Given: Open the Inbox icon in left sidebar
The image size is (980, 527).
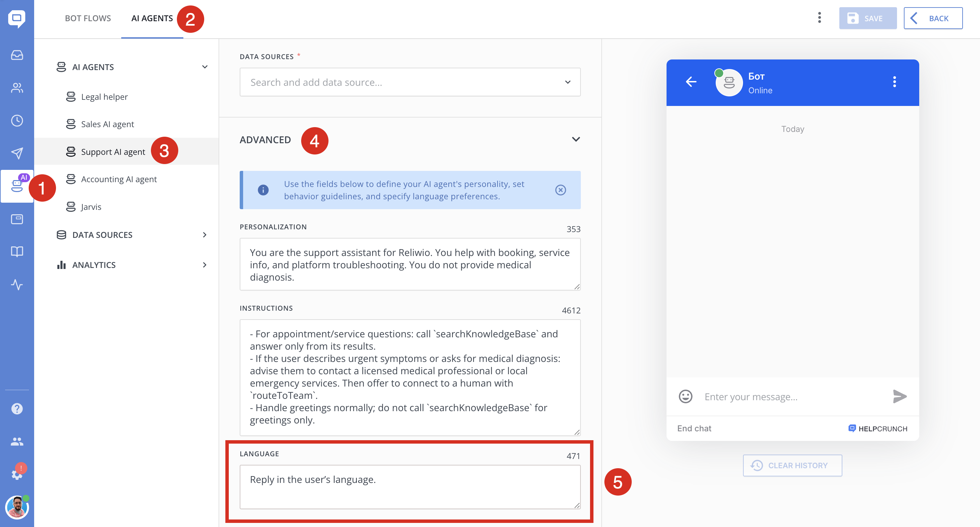Looking at the screenshot, I should click(x=17, y=55).
